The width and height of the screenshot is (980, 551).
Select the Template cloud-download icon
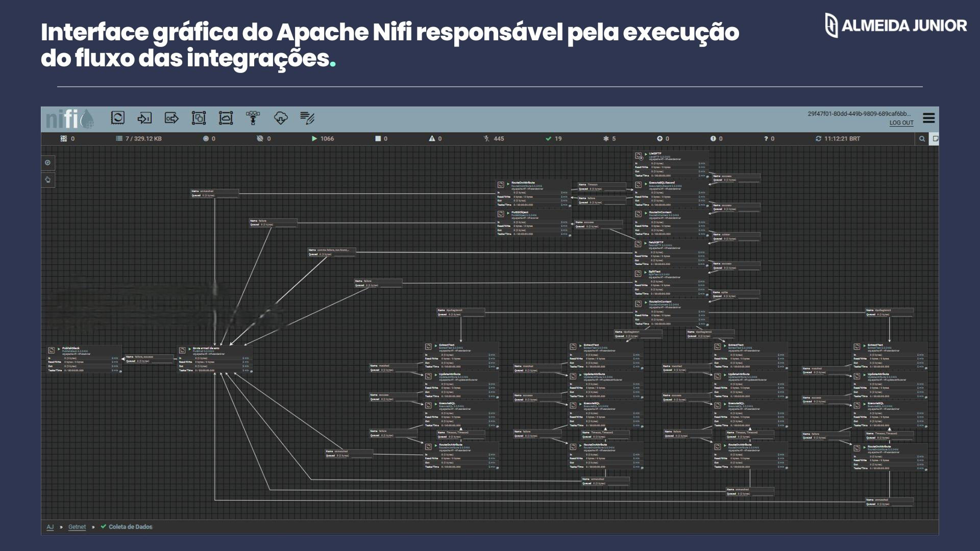click(280, 118)
